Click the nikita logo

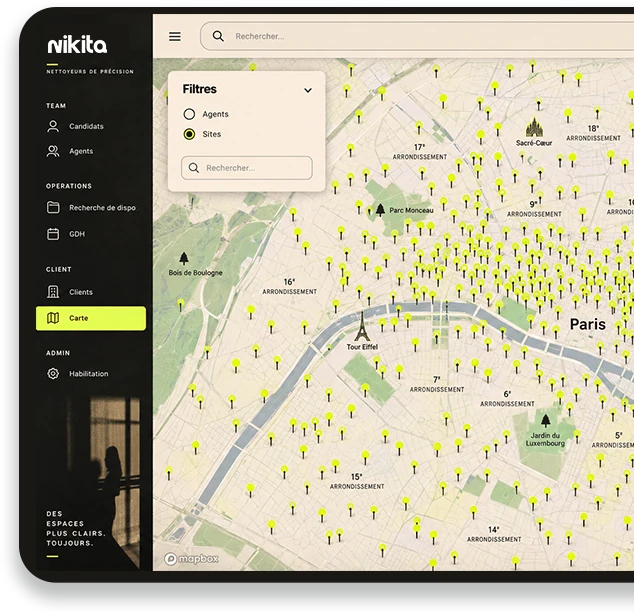(77, 44)
